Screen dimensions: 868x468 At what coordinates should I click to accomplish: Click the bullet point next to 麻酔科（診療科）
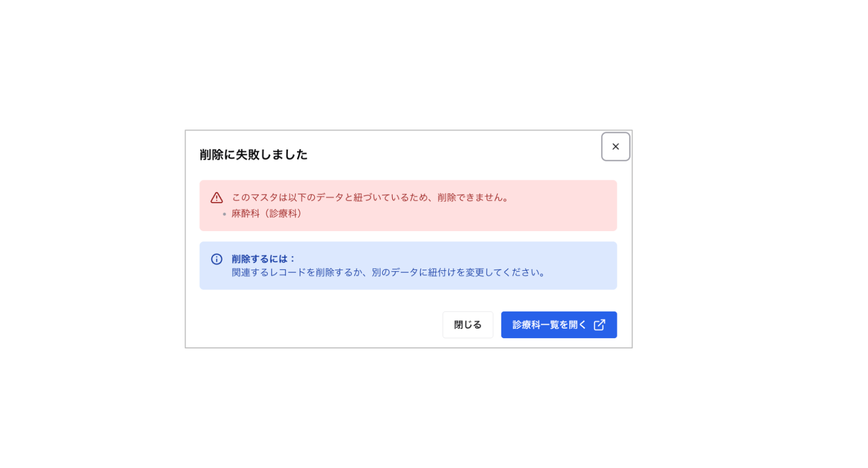tap(223, 214)
